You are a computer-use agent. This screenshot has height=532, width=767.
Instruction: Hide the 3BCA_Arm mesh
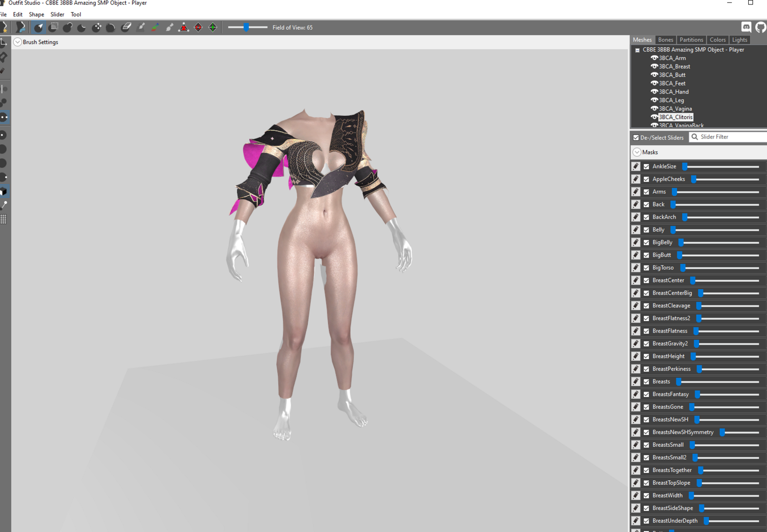pyautogui.click(x=654, y=58)
